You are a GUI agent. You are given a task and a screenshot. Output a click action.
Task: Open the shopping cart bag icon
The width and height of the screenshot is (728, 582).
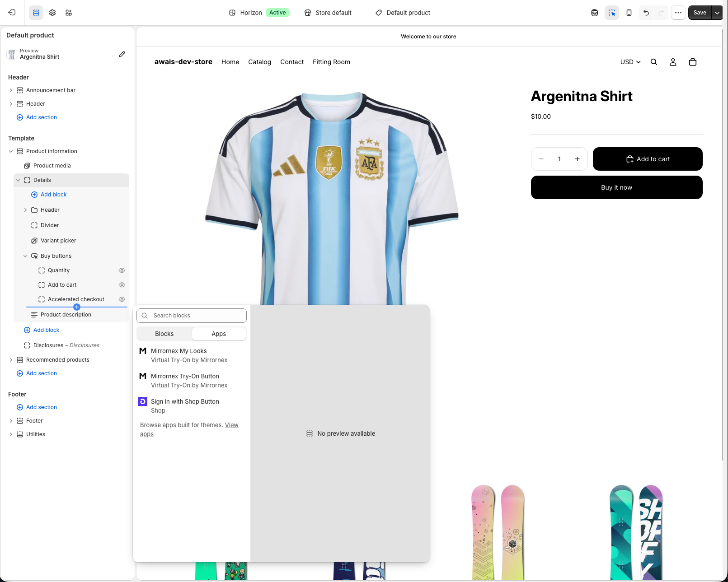pos(693,62)
